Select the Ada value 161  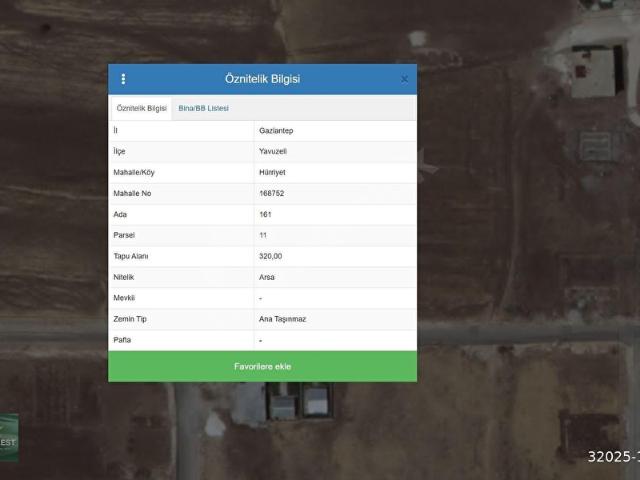pos(265,214)
